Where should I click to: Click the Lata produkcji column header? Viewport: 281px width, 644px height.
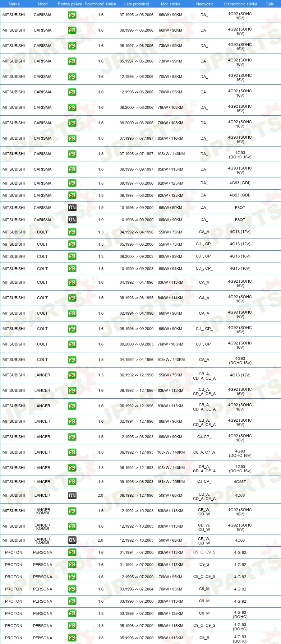coord(137,4)
